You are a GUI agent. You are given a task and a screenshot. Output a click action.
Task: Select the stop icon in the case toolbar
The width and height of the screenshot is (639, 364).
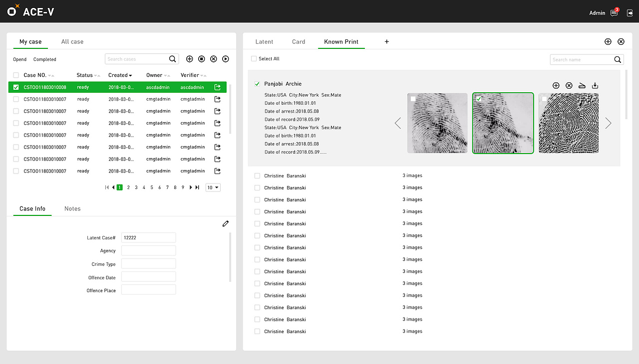click(201, 58)
